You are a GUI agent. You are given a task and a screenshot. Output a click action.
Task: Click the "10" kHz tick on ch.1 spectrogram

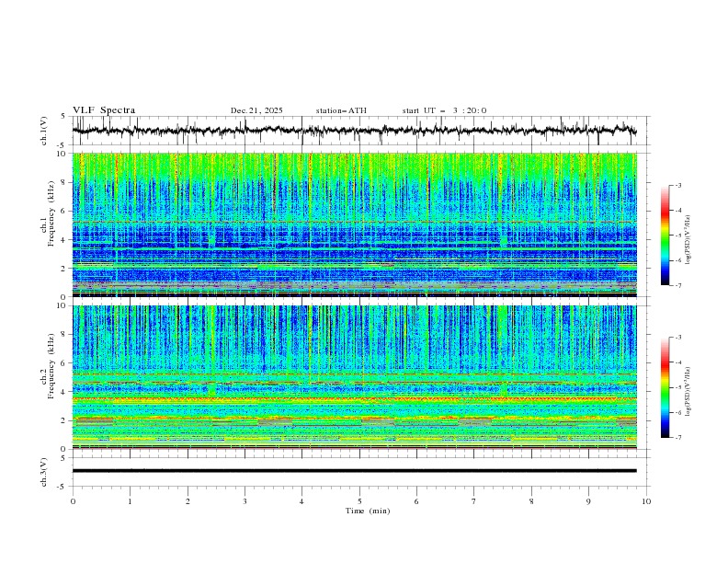pyautogui.click(x=62, y=154)
